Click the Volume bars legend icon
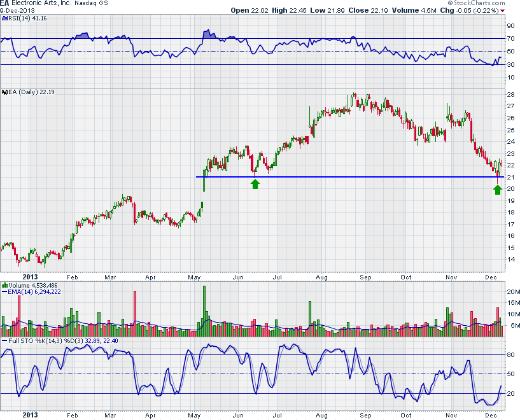The image size is (520, 420). 4,285
